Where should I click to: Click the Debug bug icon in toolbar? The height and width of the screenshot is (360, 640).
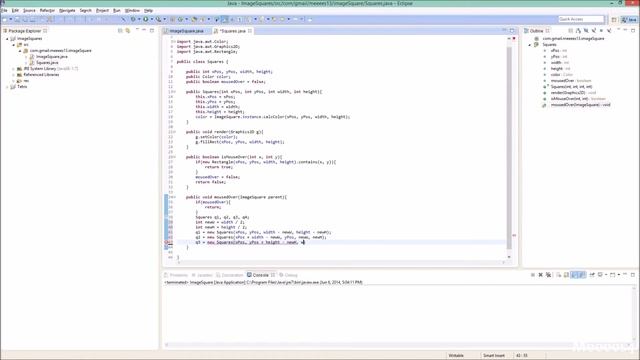tap(133, 19)
